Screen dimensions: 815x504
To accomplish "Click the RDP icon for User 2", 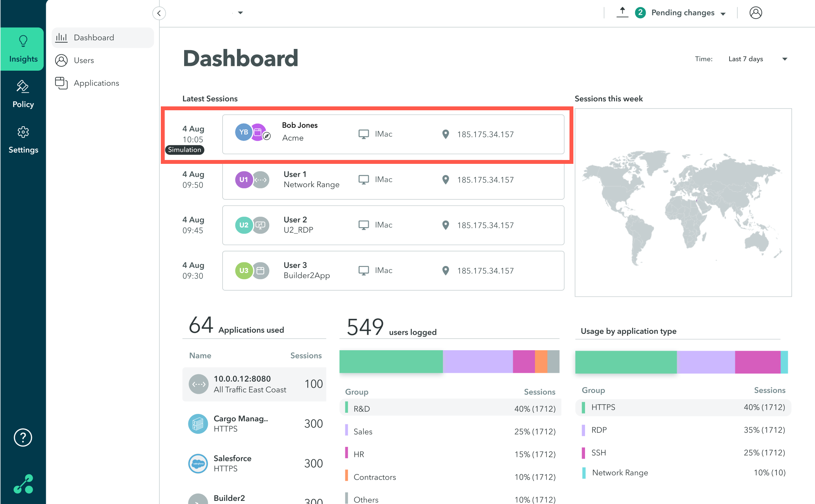I will click(261, 225).
